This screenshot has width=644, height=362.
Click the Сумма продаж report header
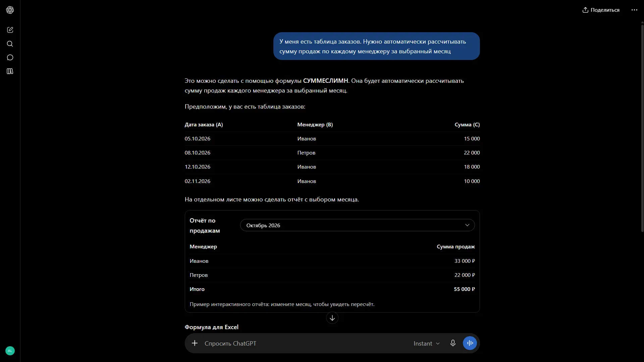[456, 247]
